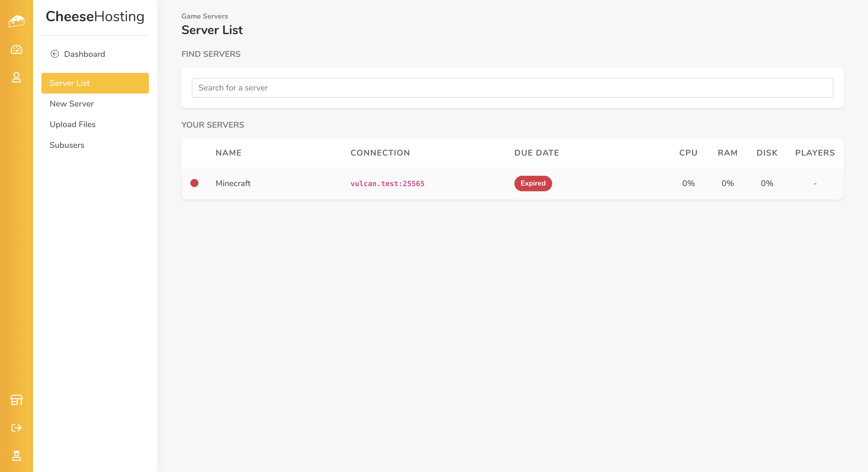Click the back arrow beside Dashboard

point(55,54)
